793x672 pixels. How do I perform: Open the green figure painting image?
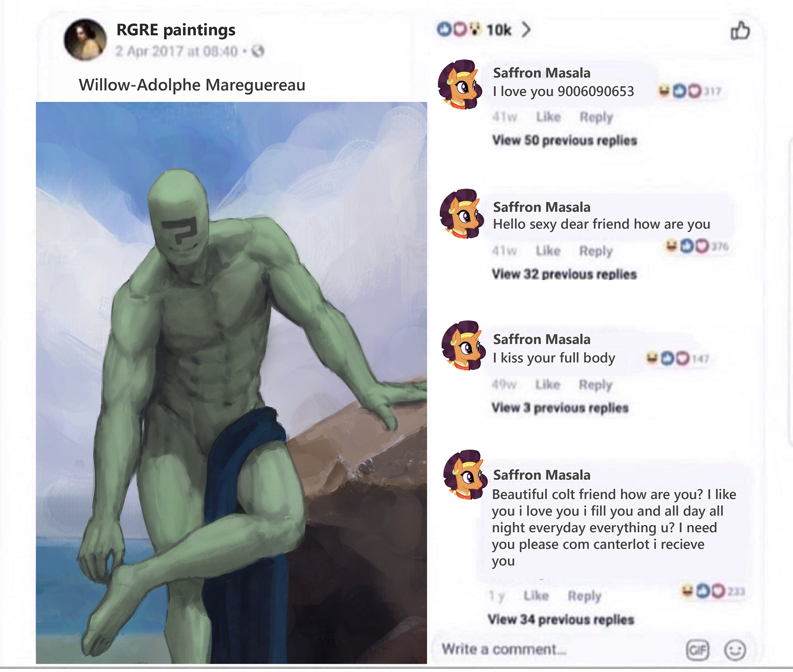pos(231,383)
